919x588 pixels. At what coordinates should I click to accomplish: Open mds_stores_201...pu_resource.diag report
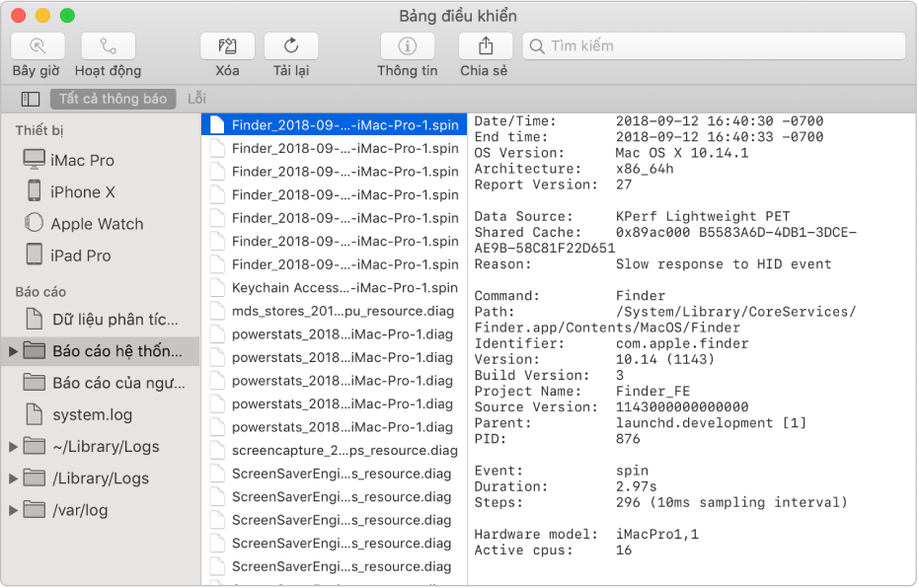click(334, 311)
